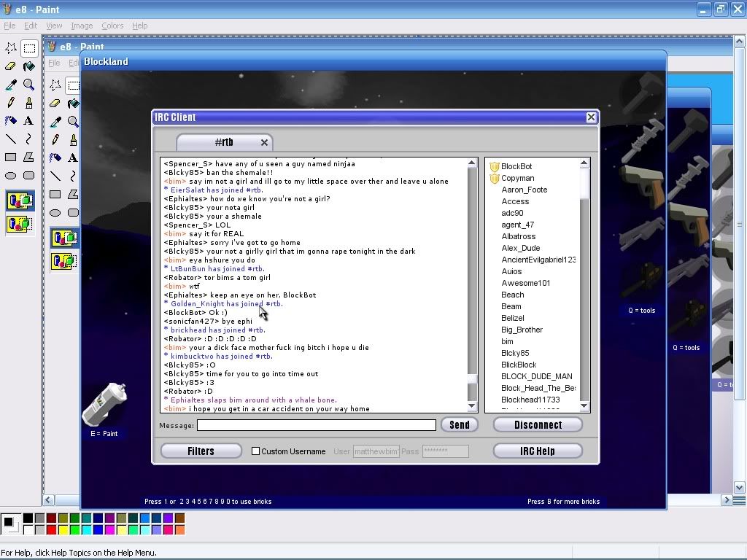
Task: Click the shield icon beside Copyman
Action: point(495,179)
